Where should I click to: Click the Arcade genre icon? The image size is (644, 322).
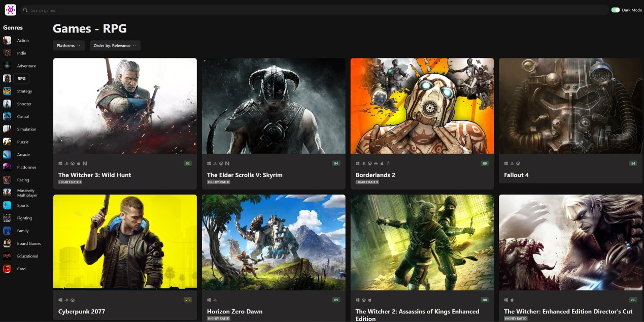click(7, 154)
